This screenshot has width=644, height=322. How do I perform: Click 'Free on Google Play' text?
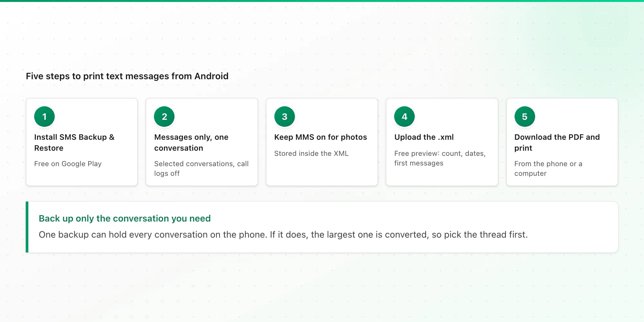click(x=68, y=164)
